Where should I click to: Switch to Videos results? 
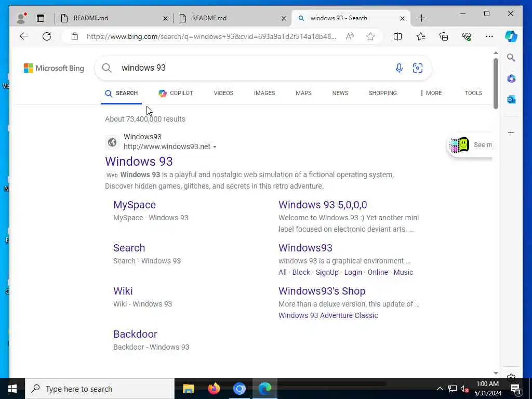click(223, 94)
